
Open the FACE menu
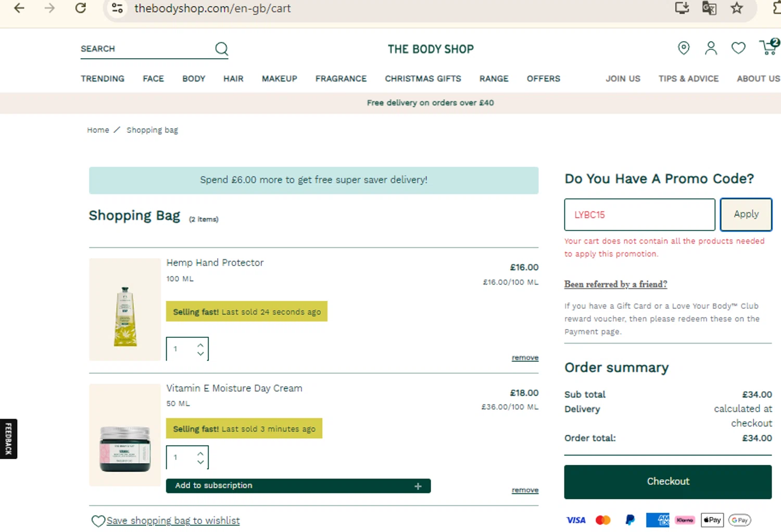[153, 79]
